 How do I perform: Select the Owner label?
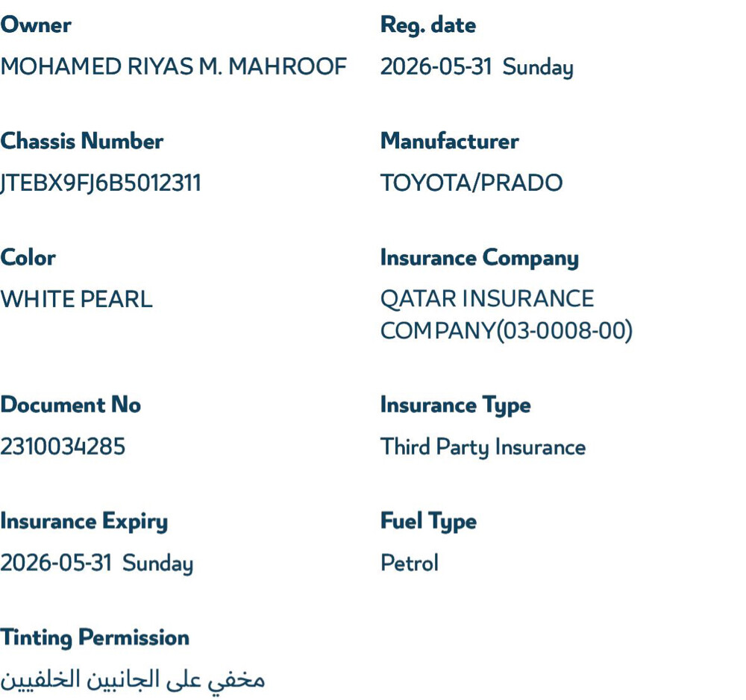pos(36,25)
